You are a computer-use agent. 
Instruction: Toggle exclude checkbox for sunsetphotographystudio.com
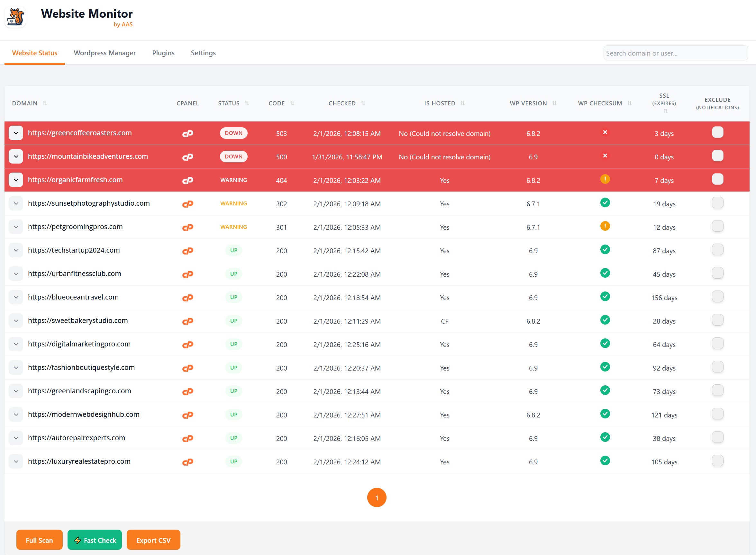717,203
